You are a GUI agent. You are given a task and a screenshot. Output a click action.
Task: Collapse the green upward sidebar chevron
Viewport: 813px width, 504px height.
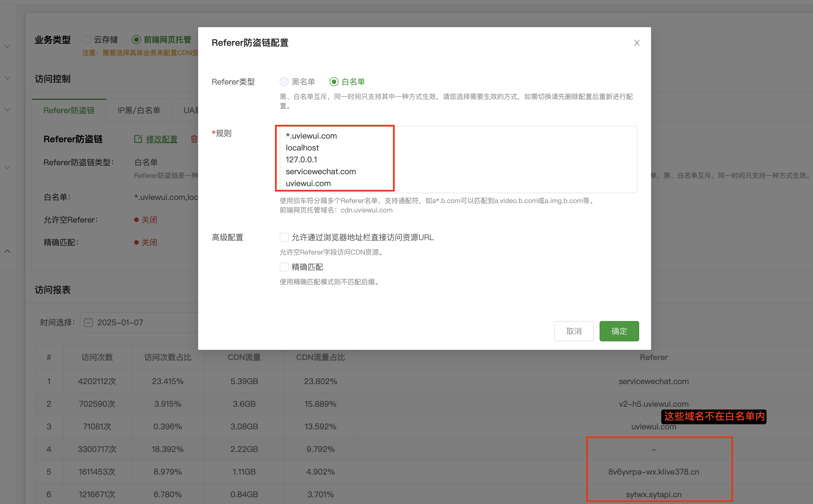point(7,251)
